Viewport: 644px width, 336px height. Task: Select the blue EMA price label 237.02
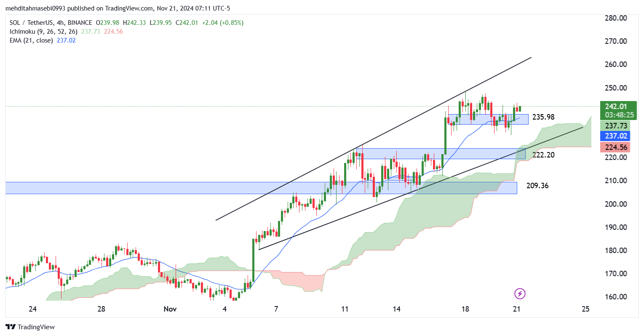tap(616, 136)
